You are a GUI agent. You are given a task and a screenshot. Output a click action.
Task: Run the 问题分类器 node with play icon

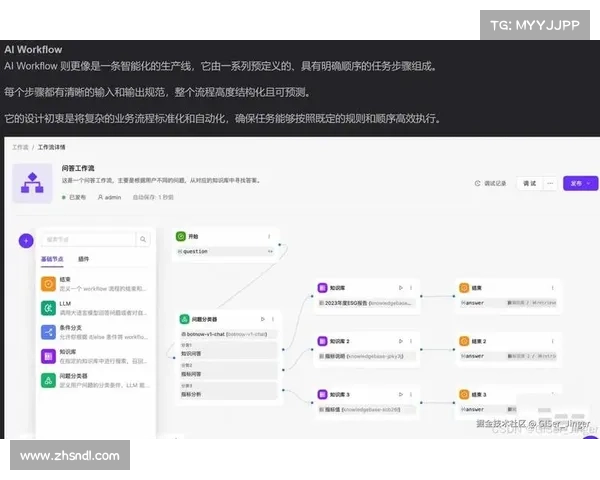coord(262,319)
